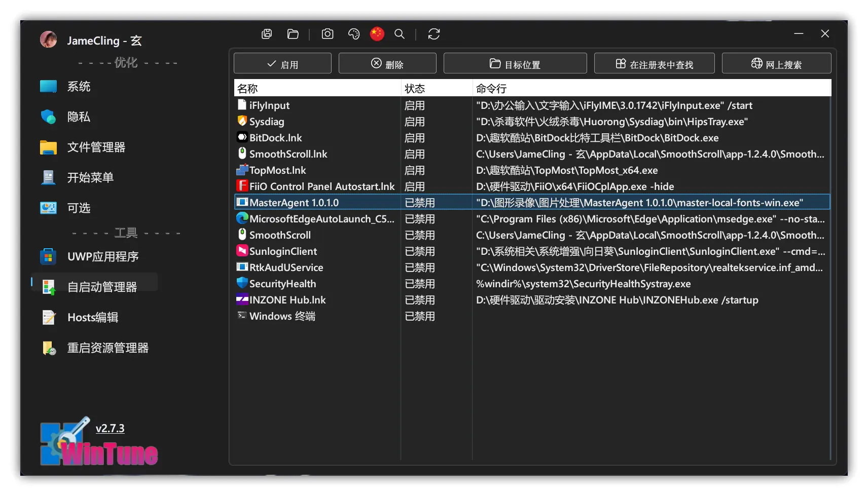Open the folder icon in top toolbar

[293, 34]
